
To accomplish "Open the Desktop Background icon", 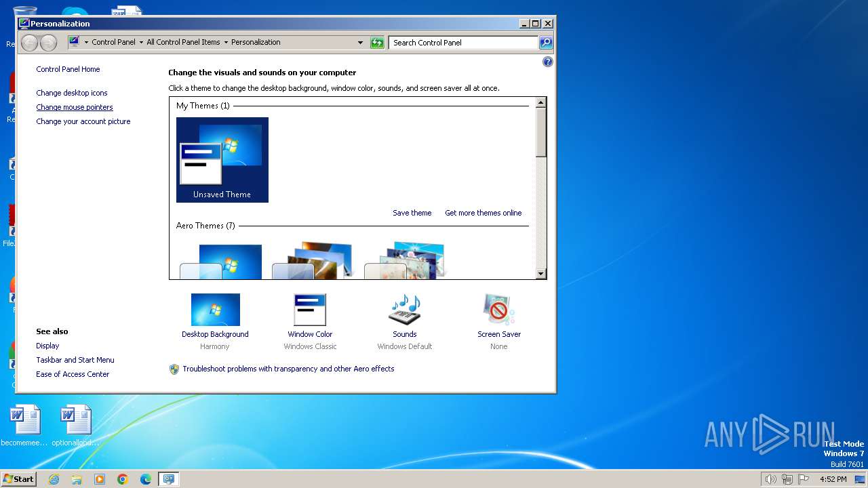I will (216, 310).
